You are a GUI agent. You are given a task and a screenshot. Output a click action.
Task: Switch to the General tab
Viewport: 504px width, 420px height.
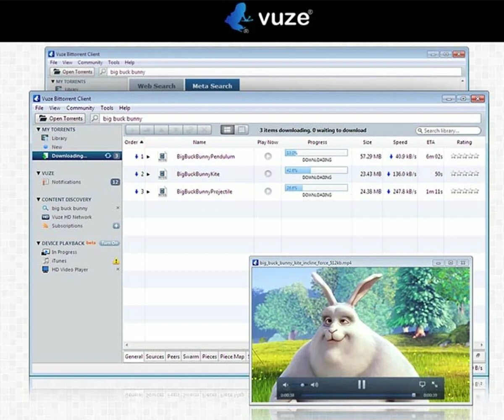point(134,357)
